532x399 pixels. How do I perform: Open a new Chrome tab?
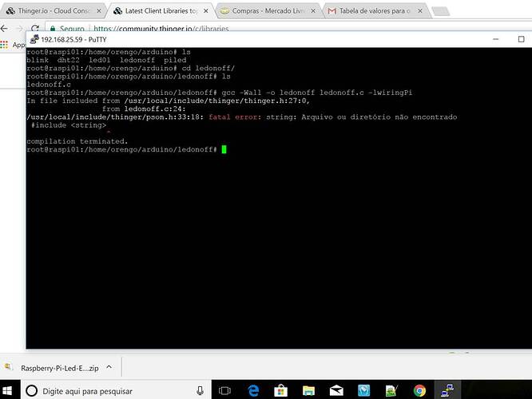click(441, 11)
